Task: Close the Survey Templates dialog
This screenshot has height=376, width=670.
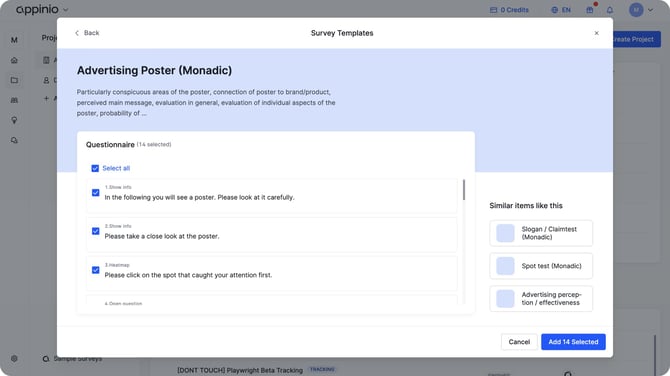Action: click(x=597, y=33)
